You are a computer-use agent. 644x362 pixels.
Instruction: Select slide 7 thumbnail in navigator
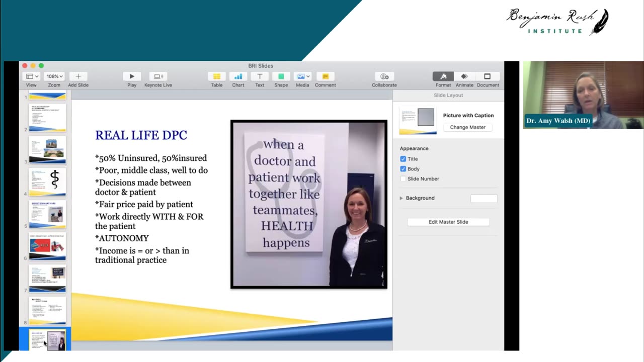(47, 279)
